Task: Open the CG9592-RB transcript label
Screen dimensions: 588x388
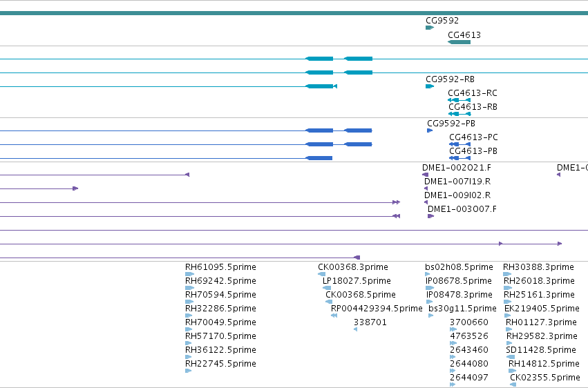Action: coord(450,79)
